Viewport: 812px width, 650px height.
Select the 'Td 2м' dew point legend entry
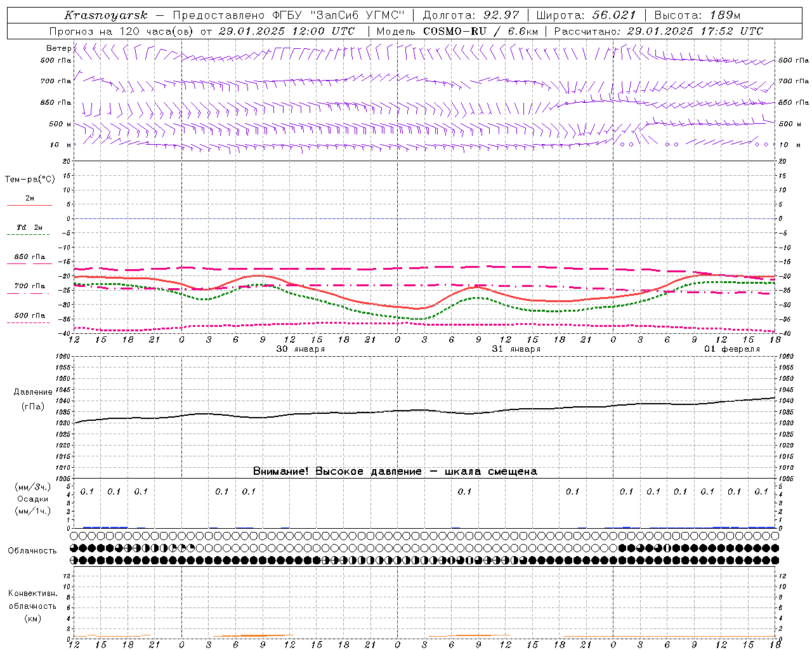pyautogui.click(x=29, y=227)
